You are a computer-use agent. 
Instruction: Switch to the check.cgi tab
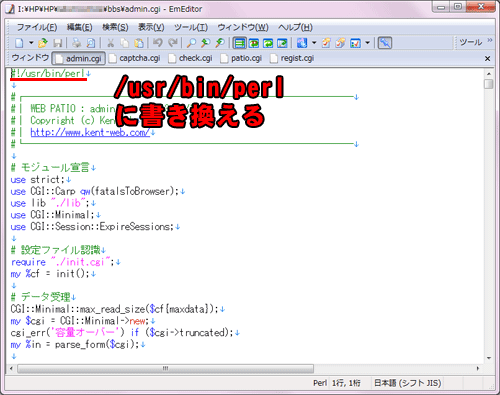pyautogui.click(x=190, y=58)
